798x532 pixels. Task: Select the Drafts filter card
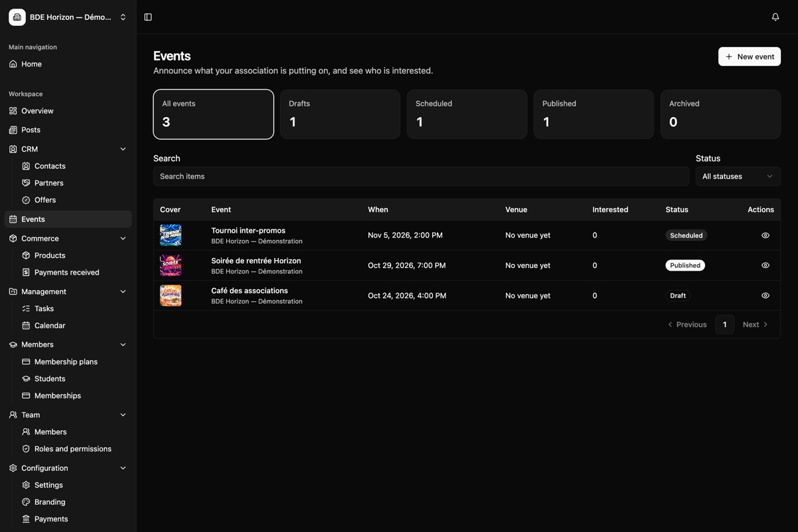[340, 114]
